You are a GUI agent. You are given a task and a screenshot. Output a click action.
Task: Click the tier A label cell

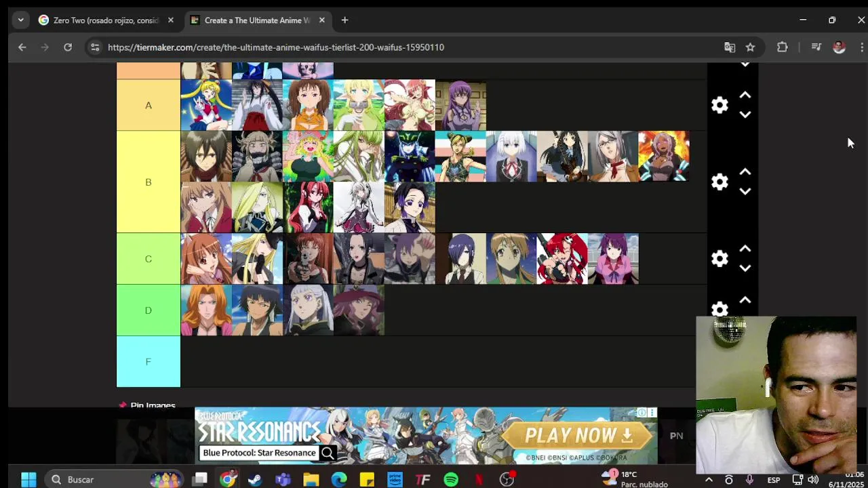149,105
